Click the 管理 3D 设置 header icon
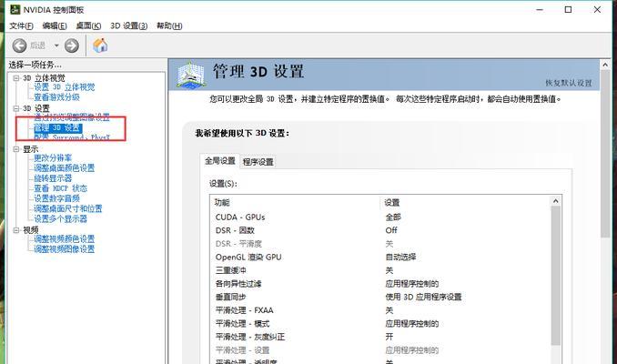The image size is (617, 364). (191, 75)
